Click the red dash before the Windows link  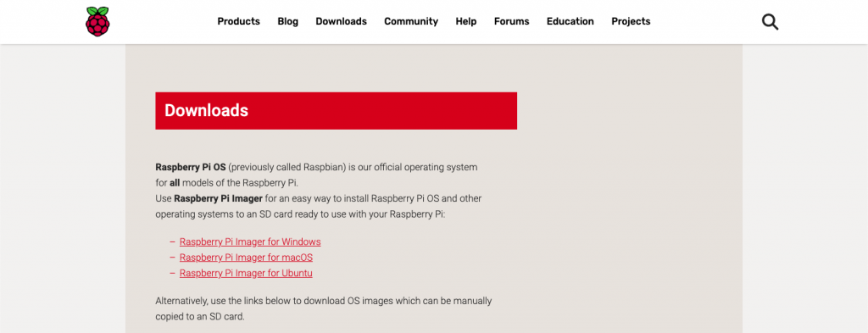(x=173, y=241)
